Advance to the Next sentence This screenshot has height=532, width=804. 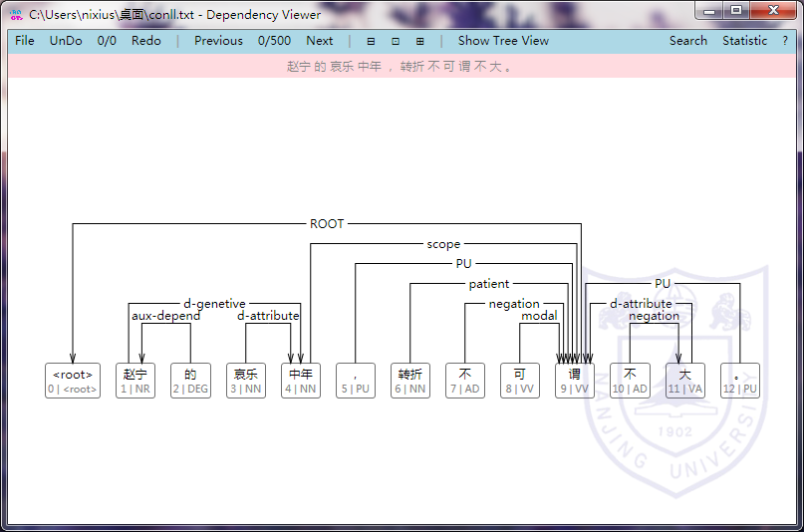pyautogui.click(x=319, y=41)
